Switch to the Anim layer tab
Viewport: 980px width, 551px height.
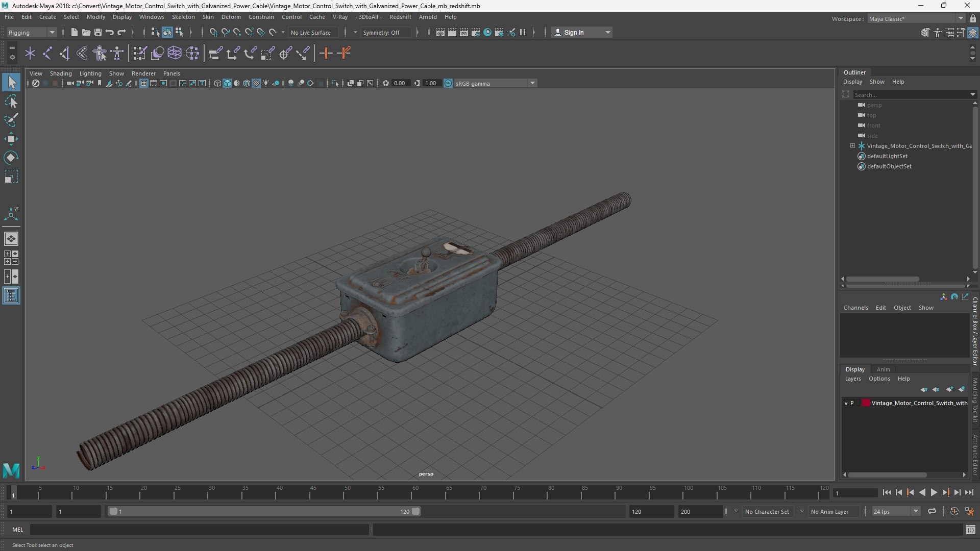[x=883, y=369]
